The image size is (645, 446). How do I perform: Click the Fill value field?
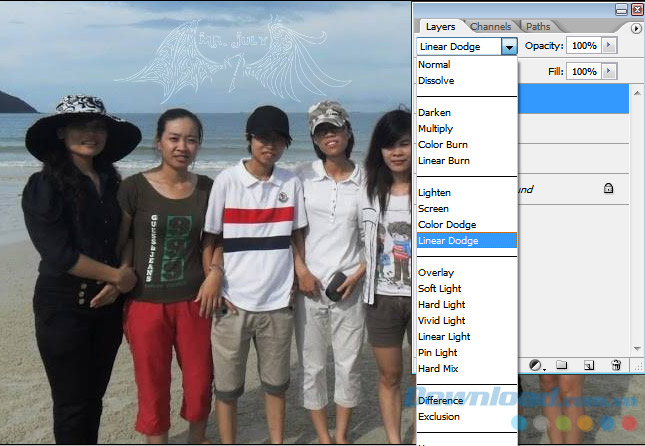(x=584, y=72)
